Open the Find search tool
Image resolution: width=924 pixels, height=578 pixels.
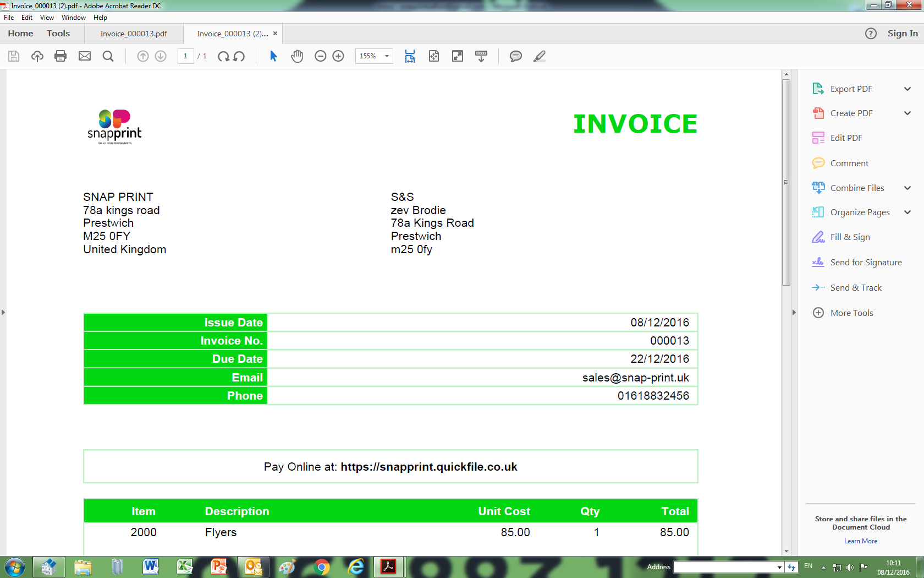108,56
